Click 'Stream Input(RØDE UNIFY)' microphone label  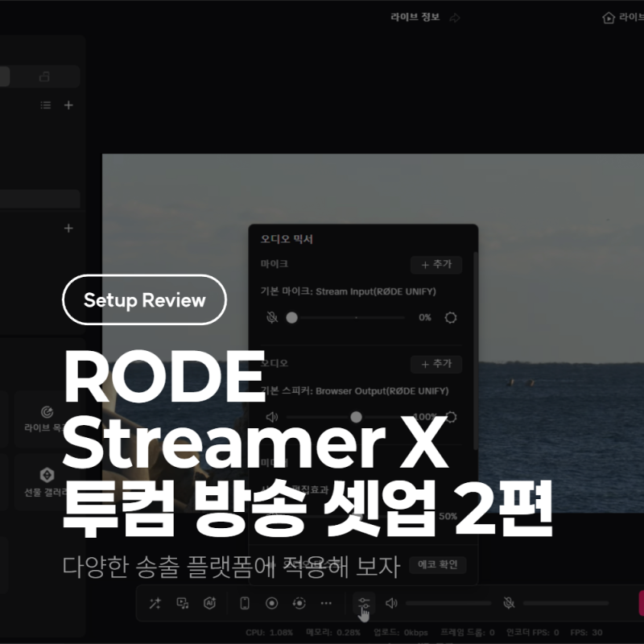coord(376,291)
